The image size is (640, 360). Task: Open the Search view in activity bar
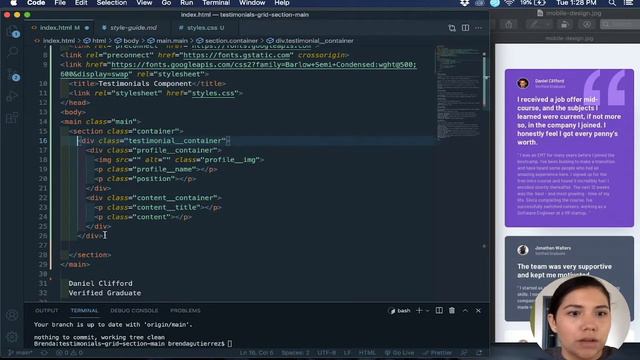pos(13,52)
